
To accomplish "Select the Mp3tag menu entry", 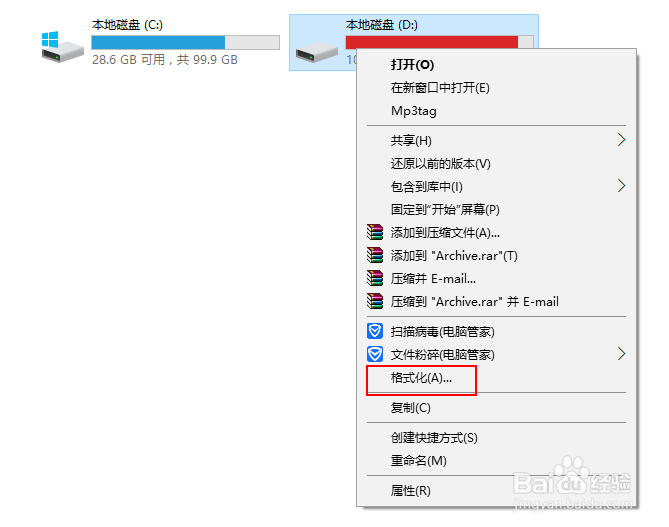I will tap(414, 111).
